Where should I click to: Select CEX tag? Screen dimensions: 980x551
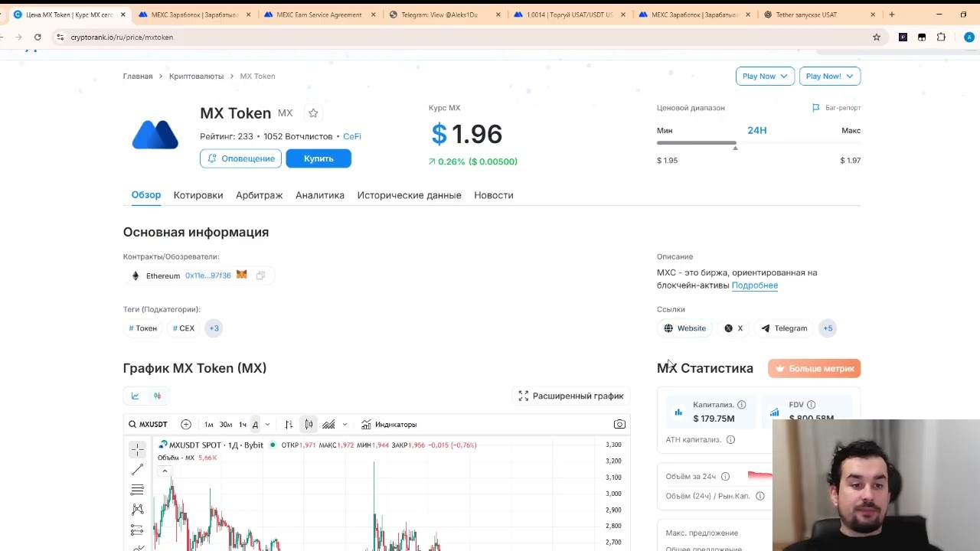[184, 328]
